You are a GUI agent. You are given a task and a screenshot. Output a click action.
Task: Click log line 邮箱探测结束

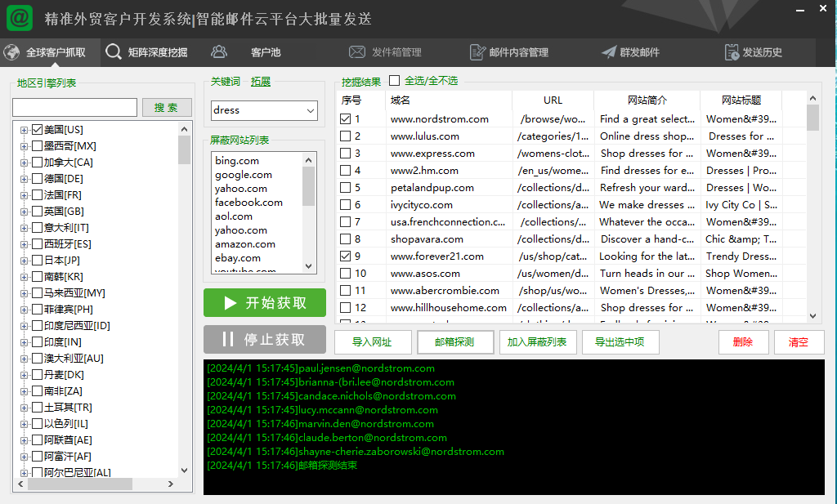(282, 465)
